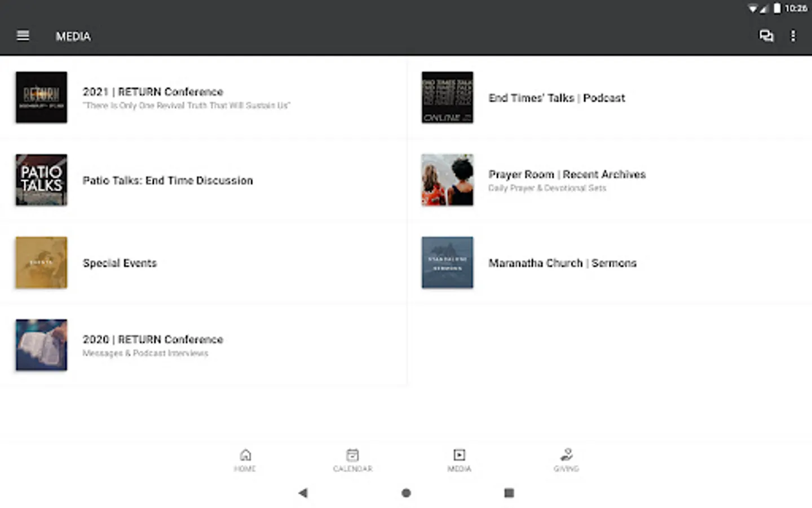Tap the "Daily Prayer & Devotional Sets" subtitle
Screen dimensions: 812x508
pos(547,188)
